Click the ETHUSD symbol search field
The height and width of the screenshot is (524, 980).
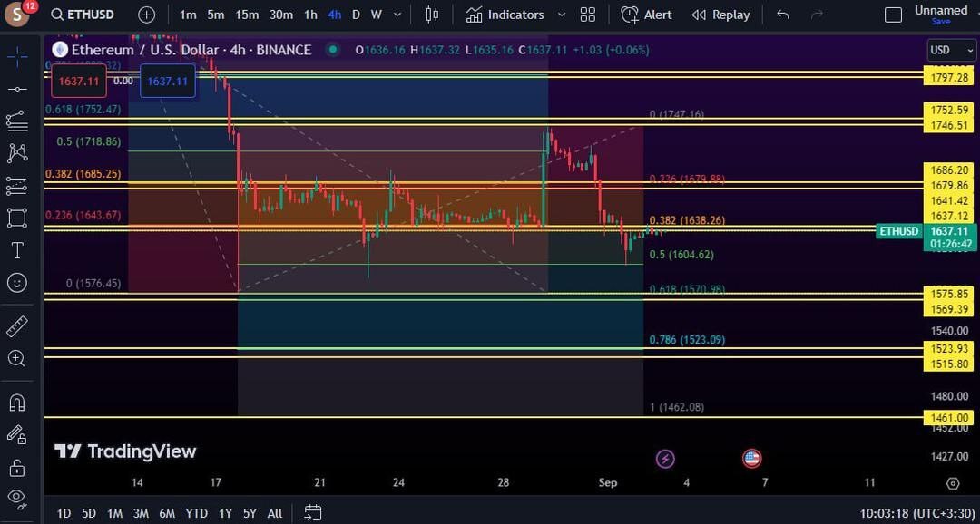click(x=83, y=15)
